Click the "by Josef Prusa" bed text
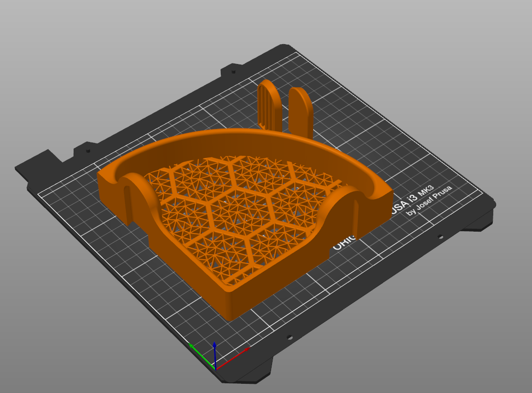This screenshot has width=532, height=393. tap(429, 201)
